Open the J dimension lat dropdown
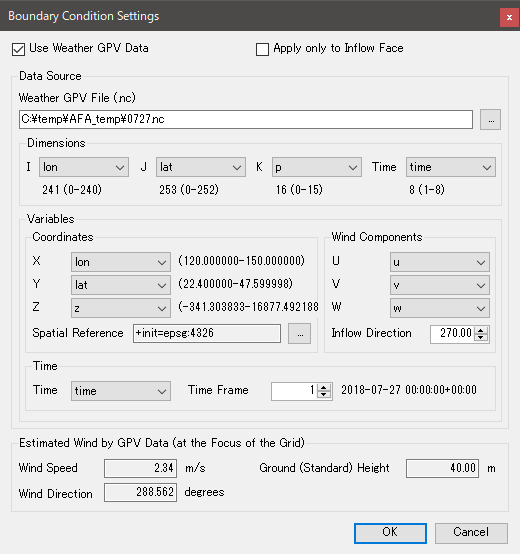The width and height of the screenshot is (520, 554). (201, 167)
